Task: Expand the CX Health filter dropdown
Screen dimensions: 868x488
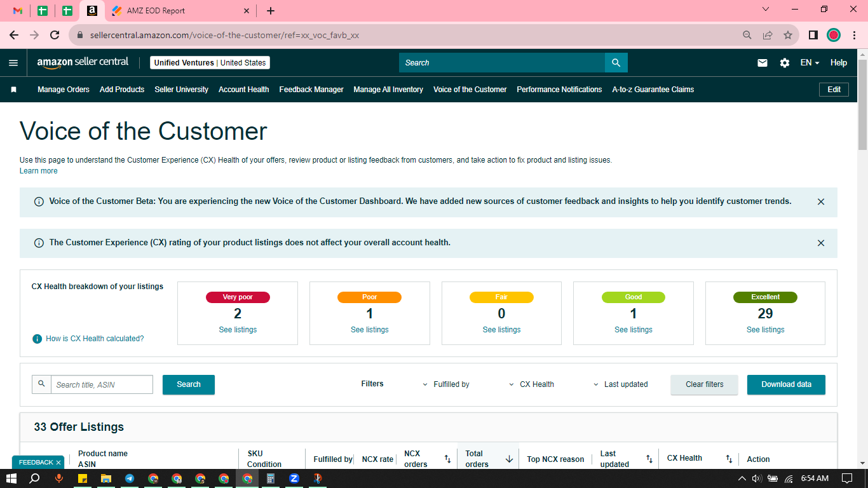Action: coord(532,384)
